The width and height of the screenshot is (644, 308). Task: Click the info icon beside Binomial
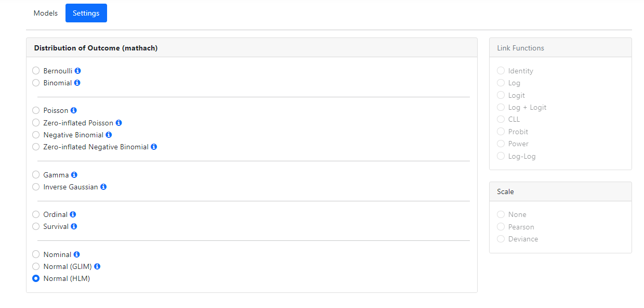[x=77, y=83]
